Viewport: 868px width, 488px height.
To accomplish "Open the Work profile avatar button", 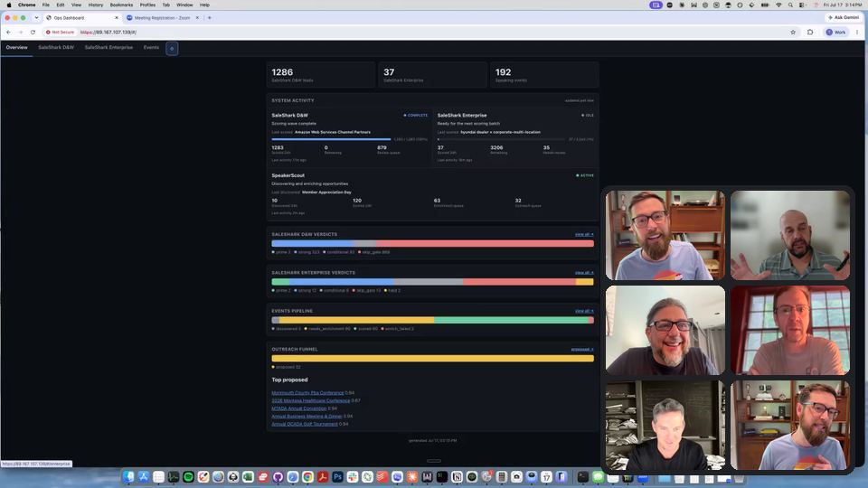I will click(x=835, y=33).
